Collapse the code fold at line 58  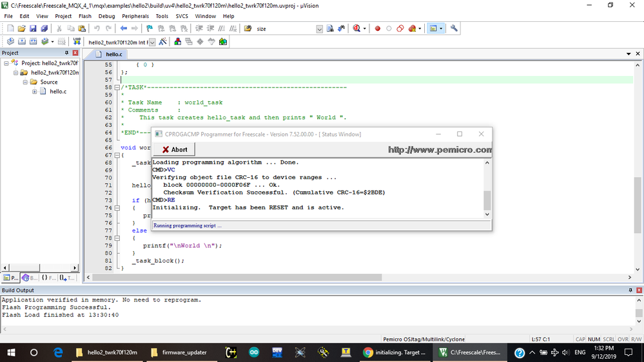click(x=117, y=88)
